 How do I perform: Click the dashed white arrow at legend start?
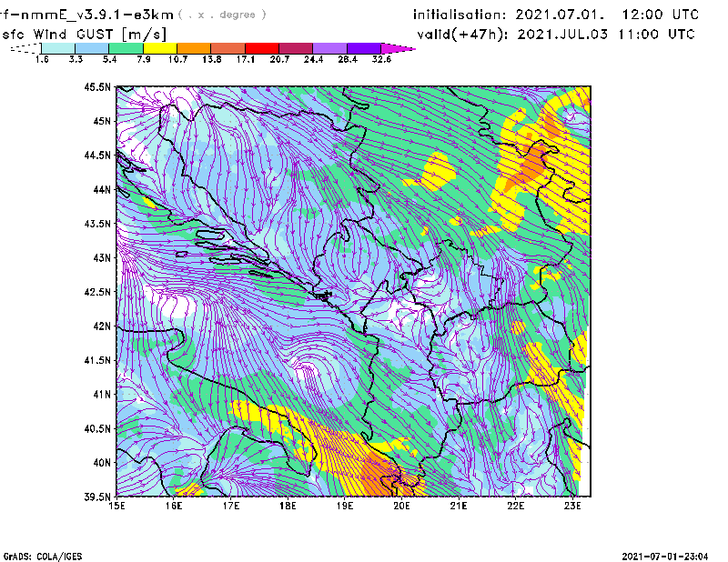click(25, 48)
